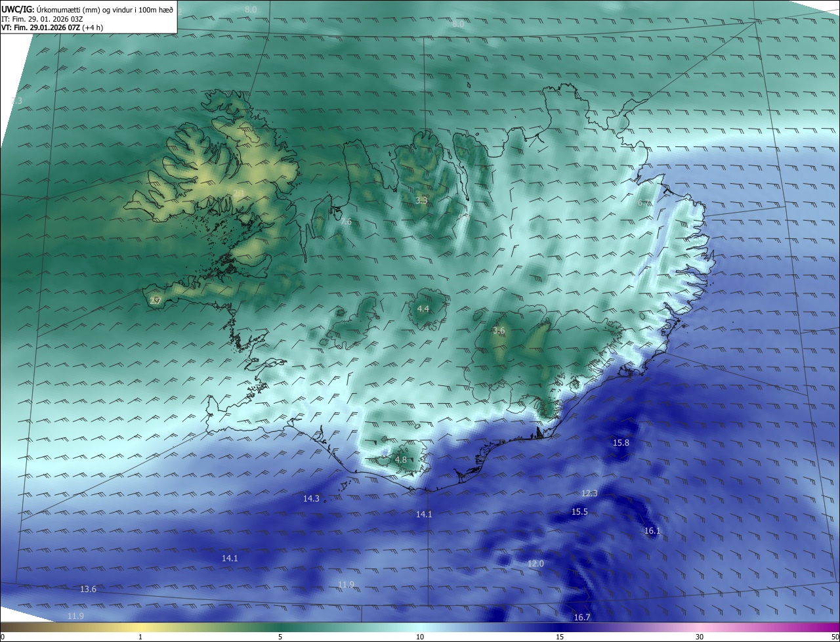The height and width of the screenshot is (642, 840).
Task: Click the 15.5 value label
Action: (579, 512)
